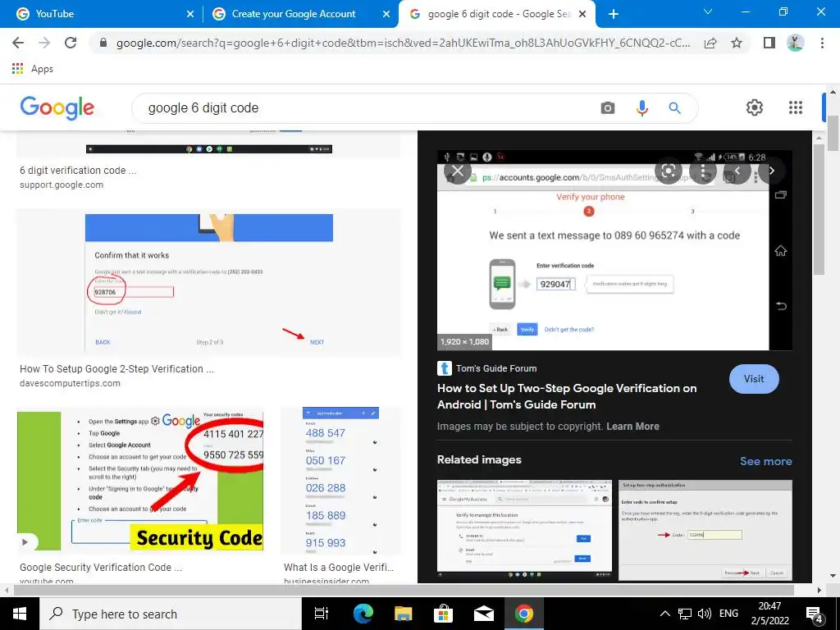Reload the current page
The width and height of the screenshot is (840, 630).
pyautogui.click(x=71, y=43)
